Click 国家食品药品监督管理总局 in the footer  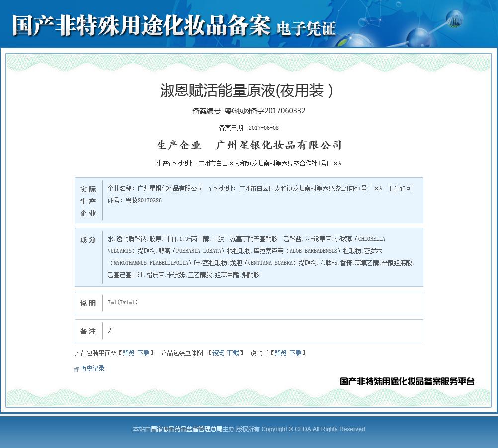tap(186, 429)
